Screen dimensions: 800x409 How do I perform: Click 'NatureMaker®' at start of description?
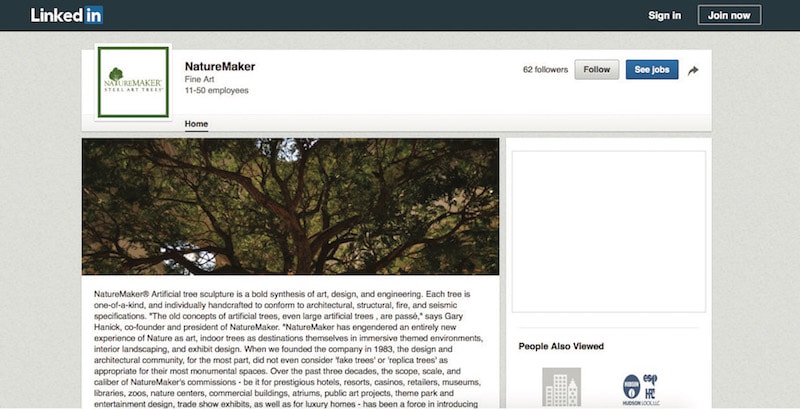121,294
